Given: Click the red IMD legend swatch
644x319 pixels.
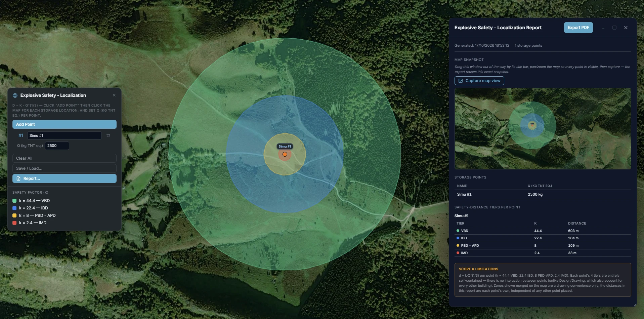Looking at the screenshot, I should click(x=14, y=223).
